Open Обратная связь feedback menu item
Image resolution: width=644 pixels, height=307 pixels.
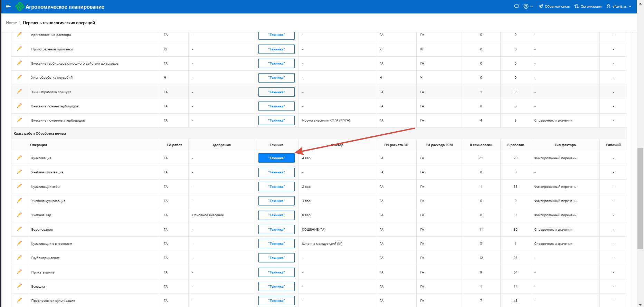(x=554, y=7)
